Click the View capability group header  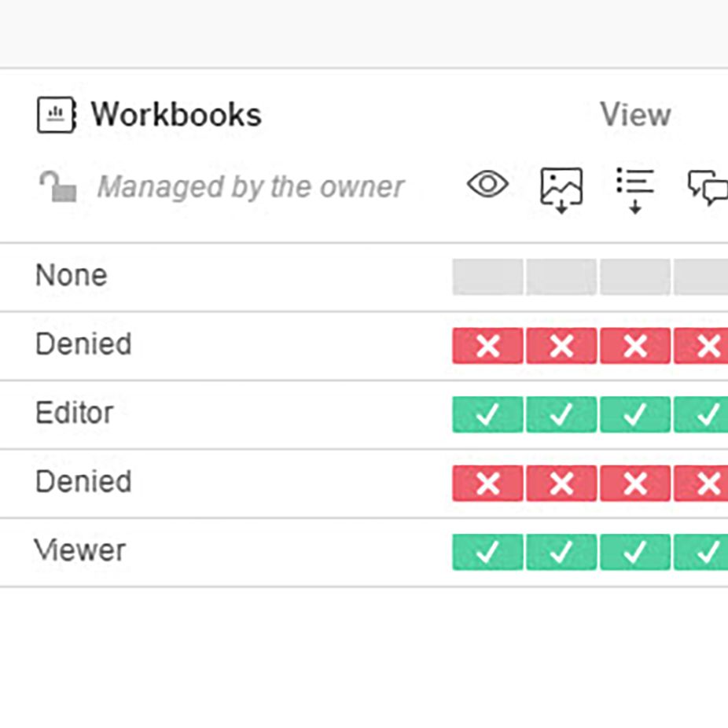(635, 115)
